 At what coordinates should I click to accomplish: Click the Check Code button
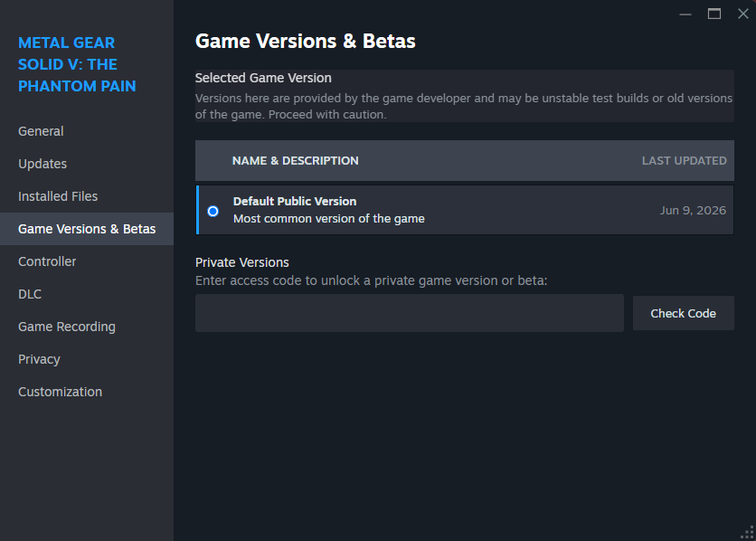(x=683, y=313)
